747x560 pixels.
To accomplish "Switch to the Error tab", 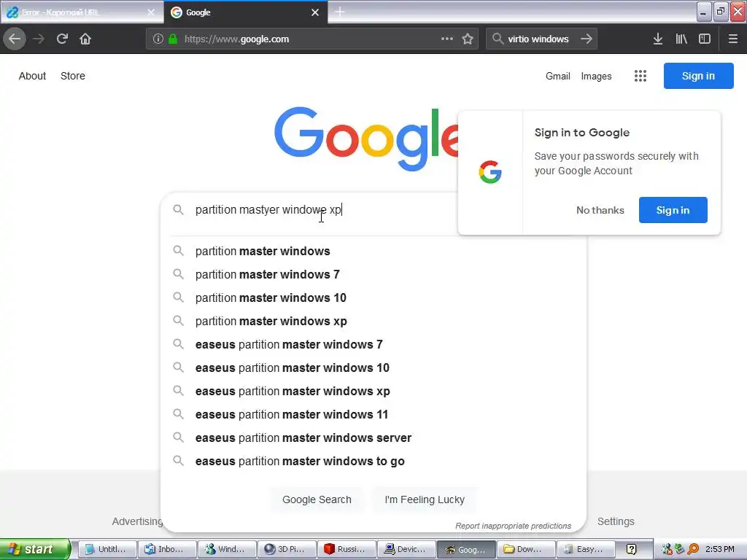I will coord(81,12).
